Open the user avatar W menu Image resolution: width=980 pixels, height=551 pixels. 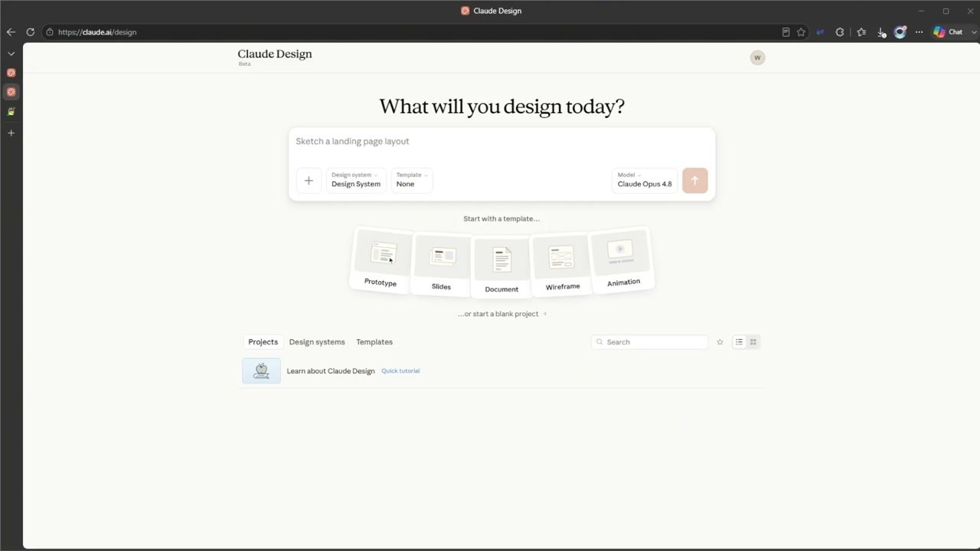point(757,57)
